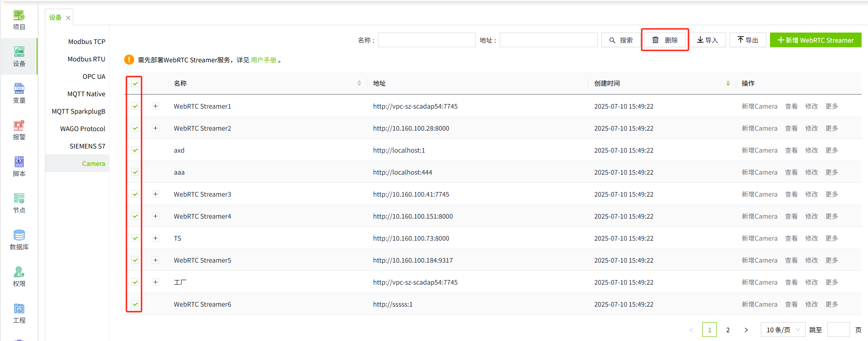Deselect the checkbox for row axd

point(135,150)
